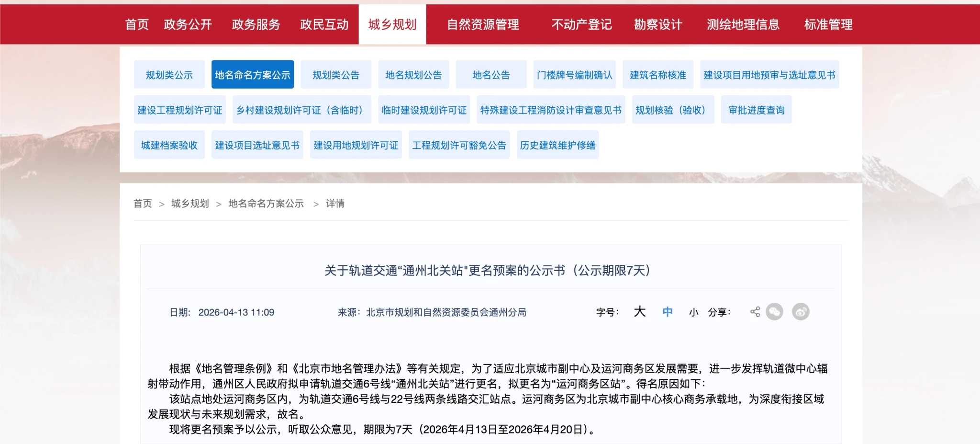The height and width of the screenshot is (444, 980).
Task: Select the 地名命名方案公示 category tab
Action: (252, 75)
